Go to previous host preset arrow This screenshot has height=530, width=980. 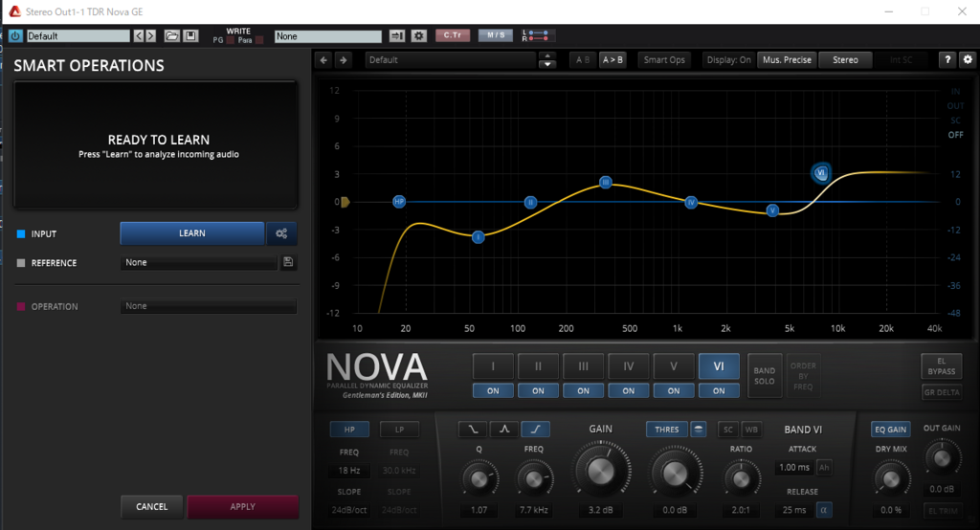pyautogui.click(x=139, y=36)
